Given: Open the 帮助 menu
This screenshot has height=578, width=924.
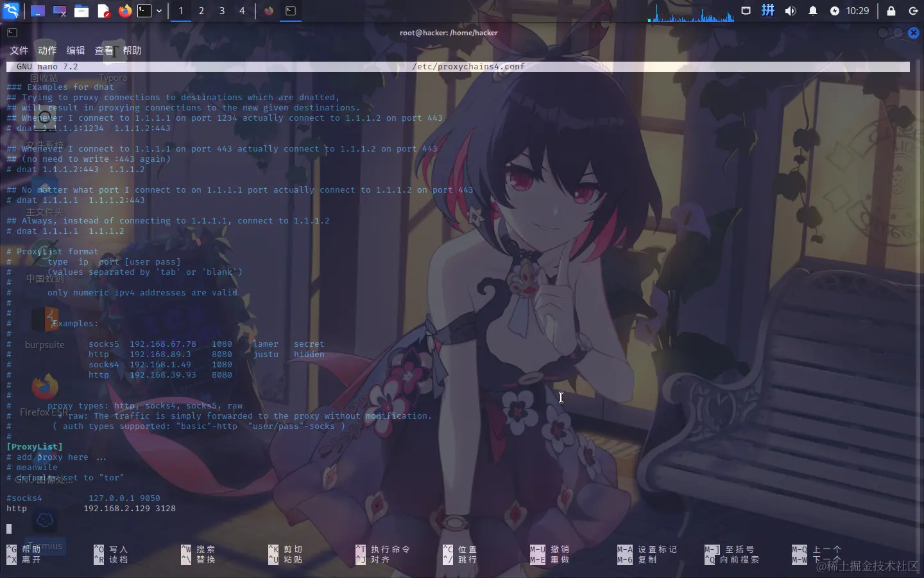Looking at the screenshot, I should [x=132, y=50].
